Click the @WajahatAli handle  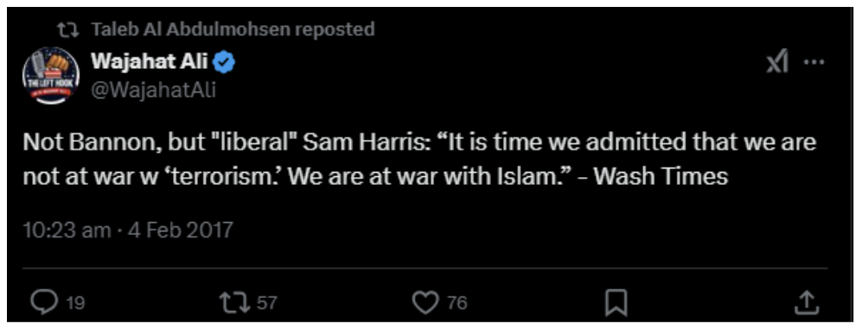pos(153,89)
